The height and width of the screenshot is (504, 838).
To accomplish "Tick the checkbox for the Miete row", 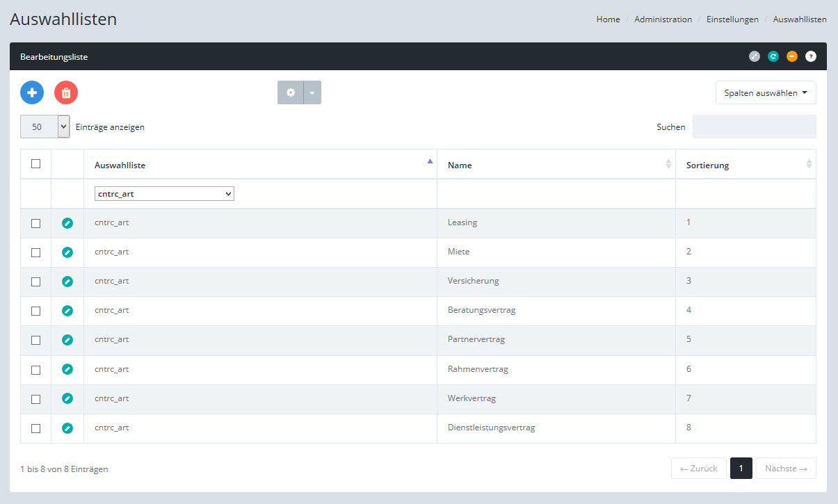I will click(x=36, y=252).
